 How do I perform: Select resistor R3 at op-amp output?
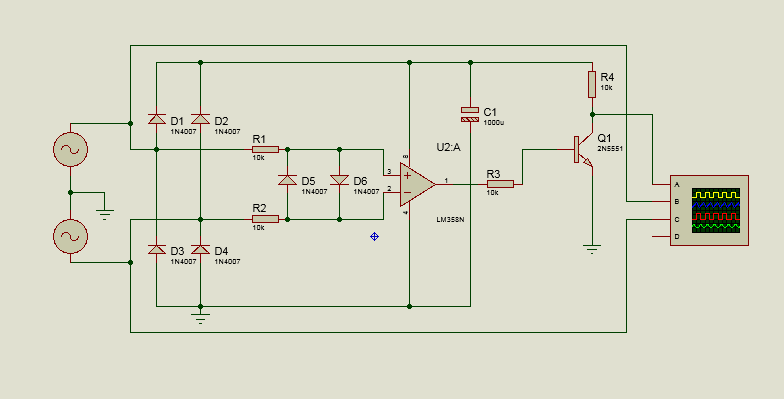point(500,184)
